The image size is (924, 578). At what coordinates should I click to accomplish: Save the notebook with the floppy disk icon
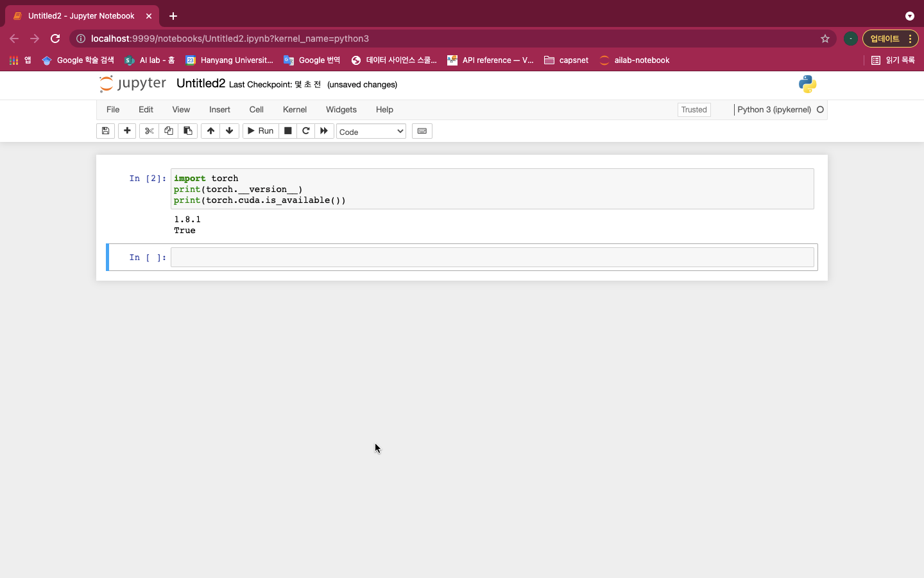pyautogui.click(x=105, y=131)
